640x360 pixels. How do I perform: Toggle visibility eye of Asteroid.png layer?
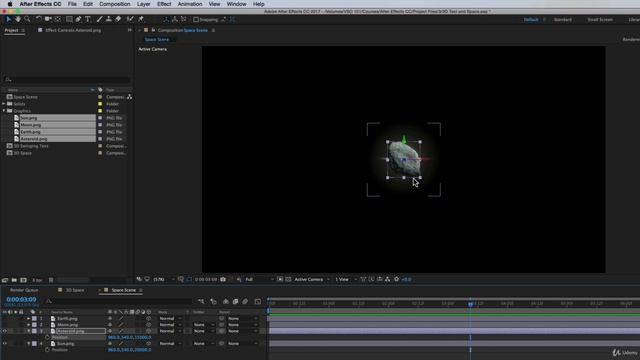tap(4, 331)
